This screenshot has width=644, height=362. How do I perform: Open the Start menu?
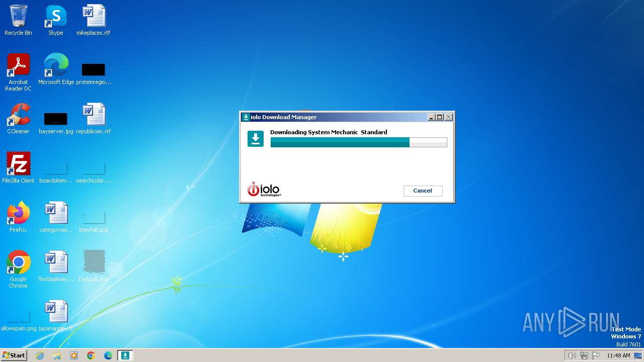14,355
